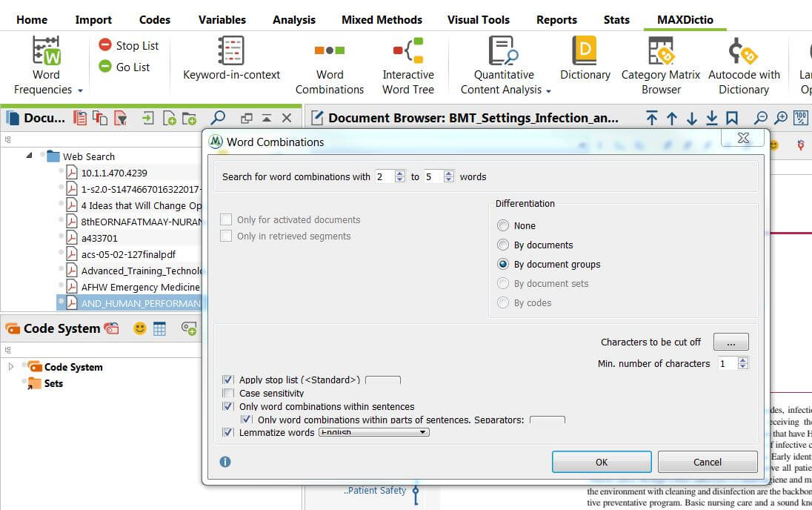Zoom in within the Document Browser
Image resolution: width=812 pixels, height=510 pixels.
point(781,118)
